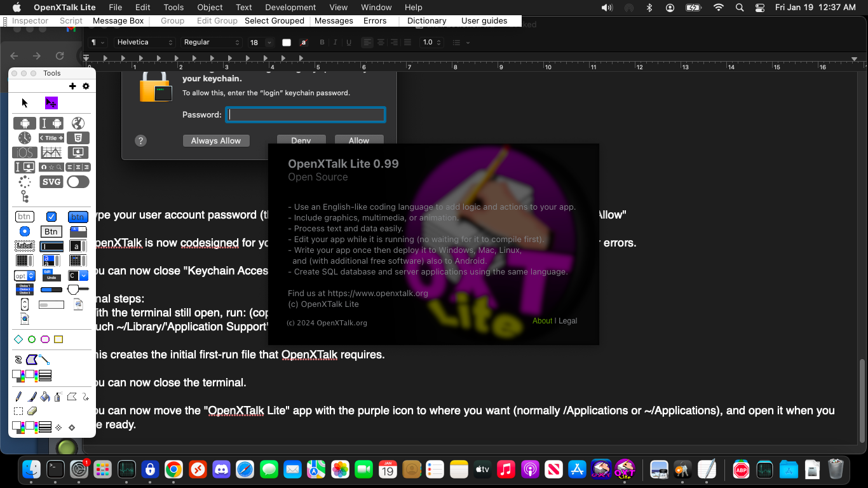Screen dimensions: 868x488
Task: Pick the Tree view widget
Action: (25, 196)
